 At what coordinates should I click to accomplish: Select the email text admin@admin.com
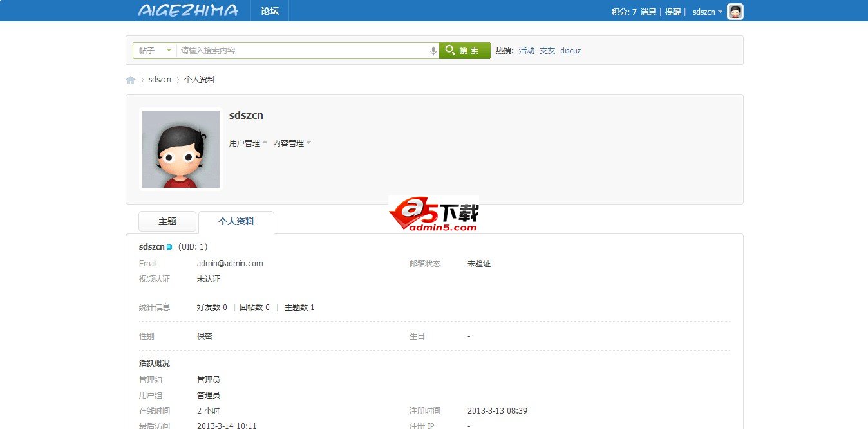tap(230, 264)
